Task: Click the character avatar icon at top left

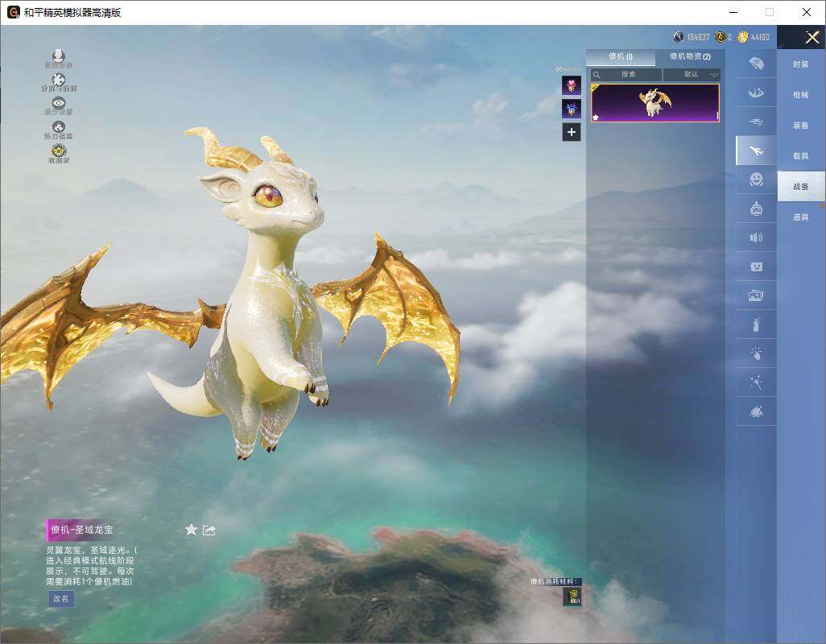Action: pos(59,56)
